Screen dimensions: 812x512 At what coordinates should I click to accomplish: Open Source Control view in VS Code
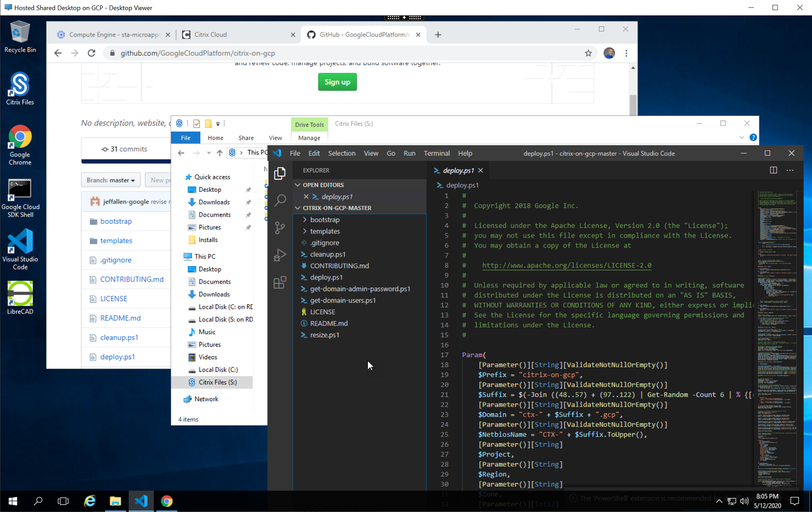[x=280, y=228]
